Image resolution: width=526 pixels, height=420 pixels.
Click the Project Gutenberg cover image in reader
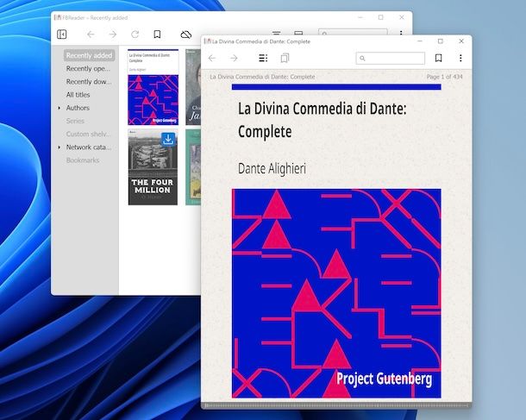click(336, 293)
